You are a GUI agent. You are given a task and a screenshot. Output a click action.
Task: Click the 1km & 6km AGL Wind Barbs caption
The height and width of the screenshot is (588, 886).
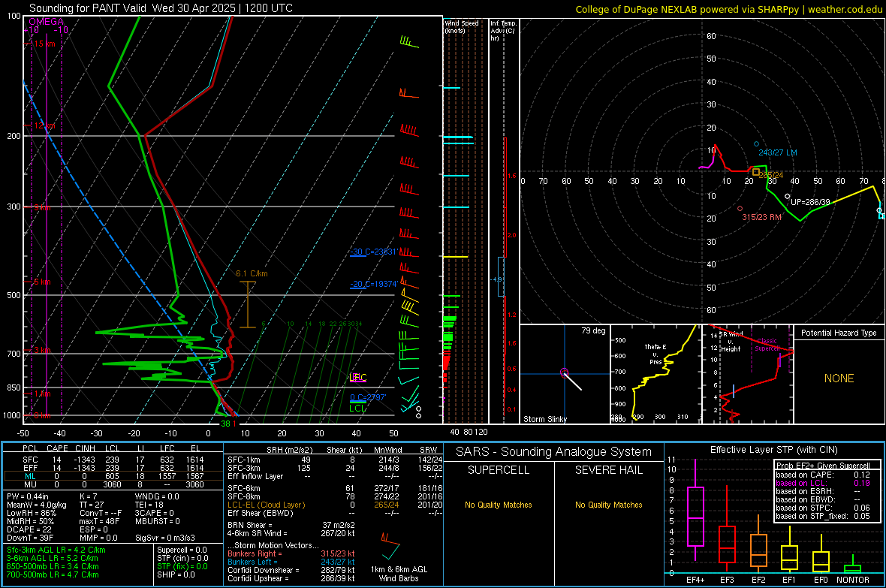pyautogui.click(x=399, y=574)
